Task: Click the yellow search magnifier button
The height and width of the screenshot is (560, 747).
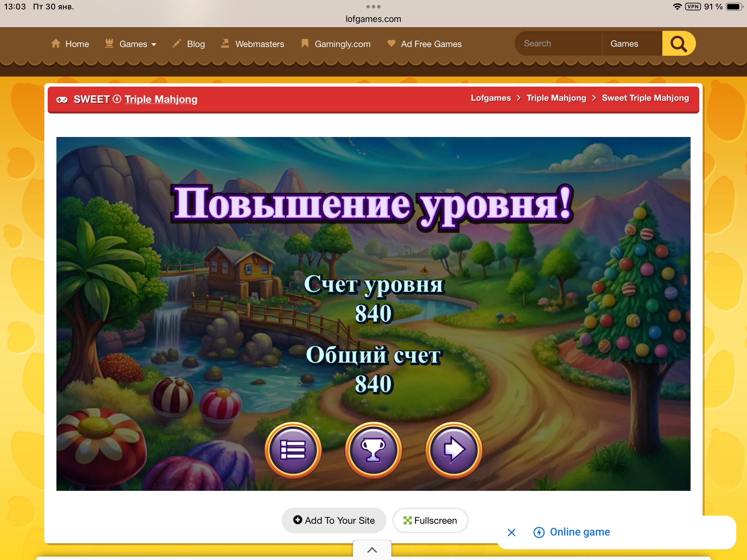Action: (678, 44)
